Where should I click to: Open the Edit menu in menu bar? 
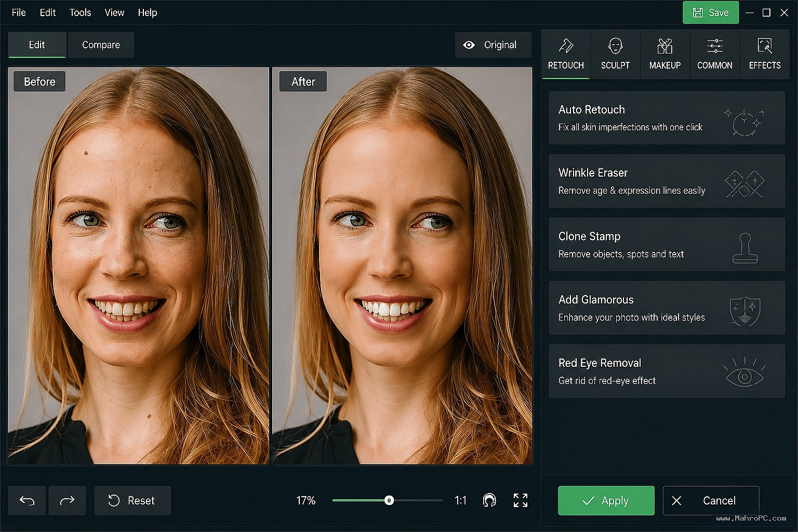point(48,12)
